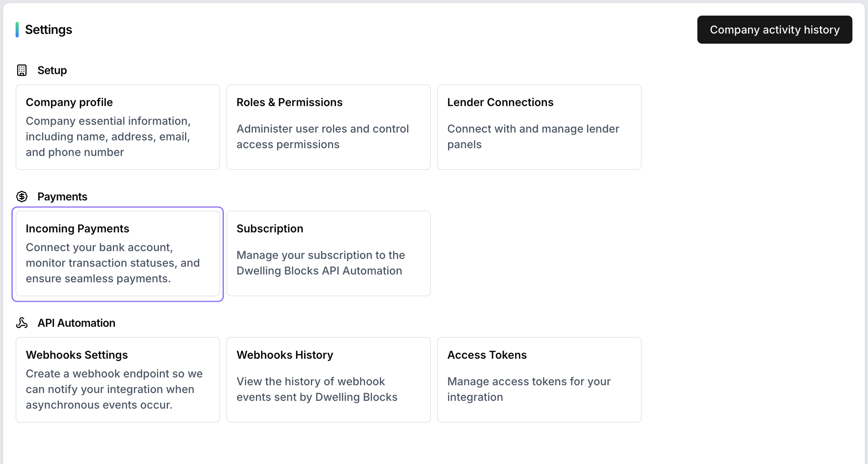Screen dimensions: 868x464
Task: Select the Incoming Payments card
Action: [118, 253]
